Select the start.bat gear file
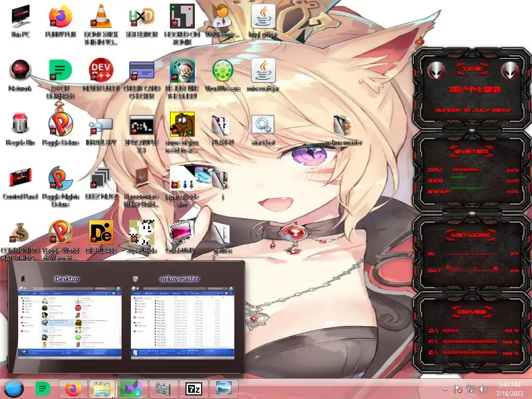This screenshot has height=399, width=532. [263, 129]
